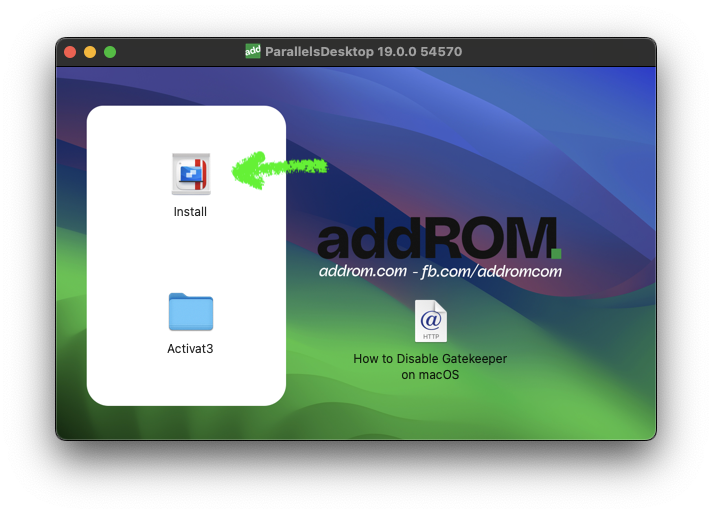Viewport: 712px width, 514px height.
Task: Zoom the window with the green button
Action: pyautogui.click(x=110, y=52)
